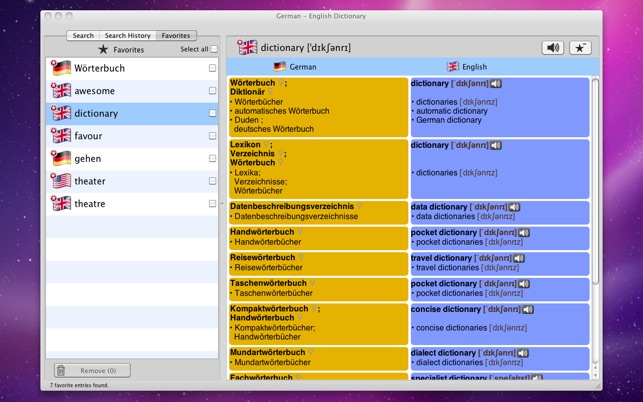Click 'Reisewörterbuch' heading in German column
This screenshot has height=402, width=643.
(262, 258)
